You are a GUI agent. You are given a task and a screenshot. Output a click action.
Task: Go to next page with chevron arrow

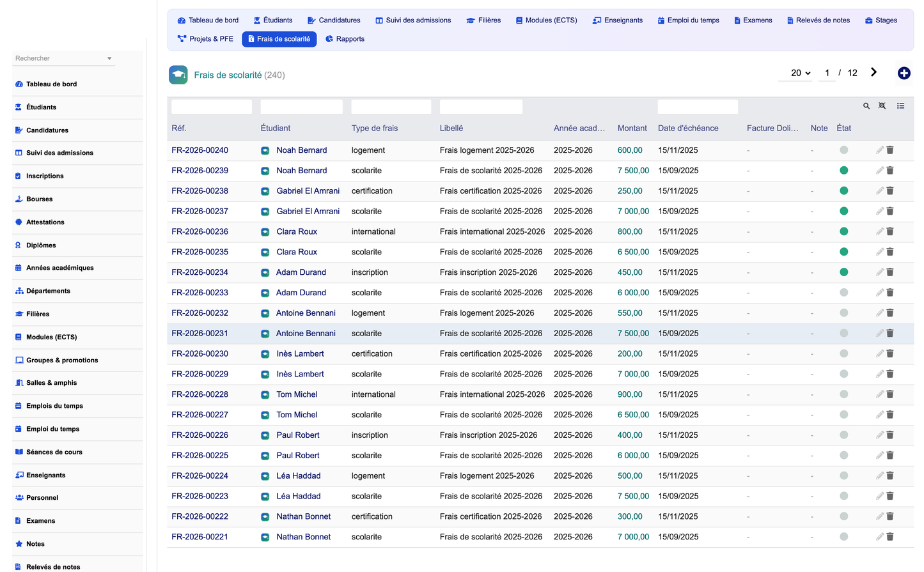tap(873, 72)
